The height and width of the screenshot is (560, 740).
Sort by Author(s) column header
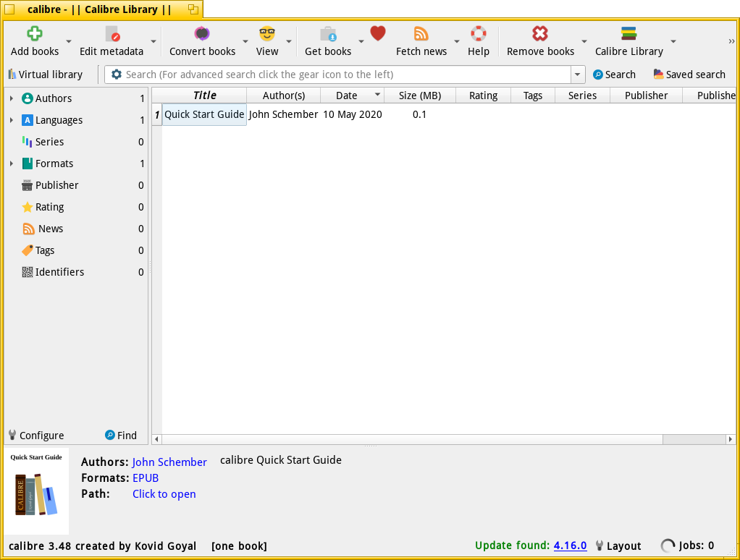tap(284, 96)
